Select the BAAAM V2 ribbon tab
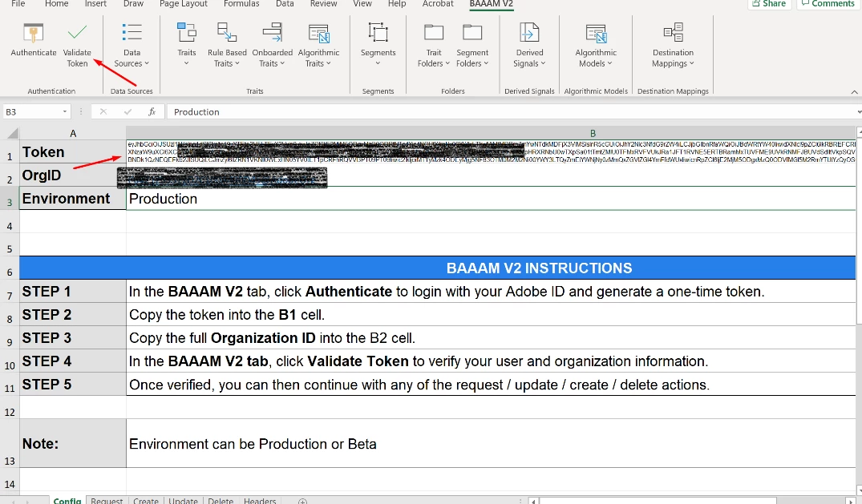862x504 pixels. (x=492, y=4)
